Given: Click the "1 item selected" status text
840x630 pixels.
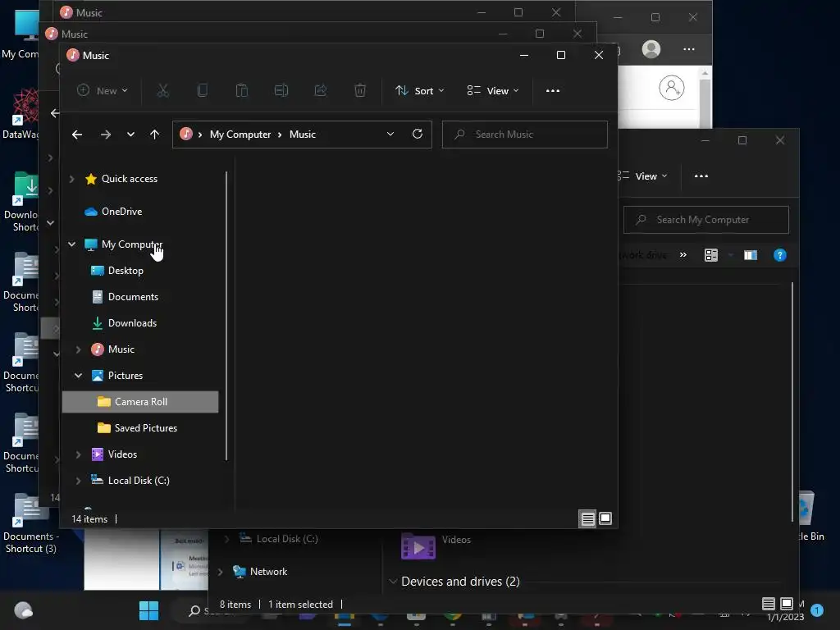Looking at the screenshot, I should pos(300,605).
